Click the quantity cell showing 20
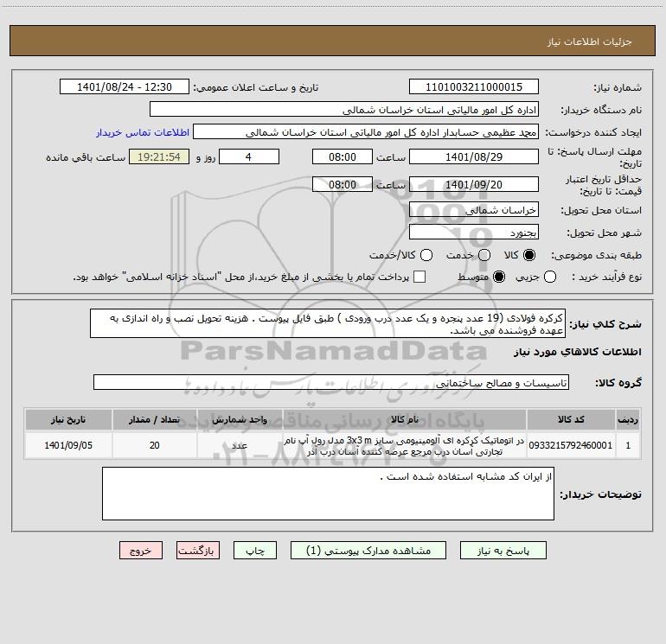Screen dimensions: 666x644 coord(155,445)
